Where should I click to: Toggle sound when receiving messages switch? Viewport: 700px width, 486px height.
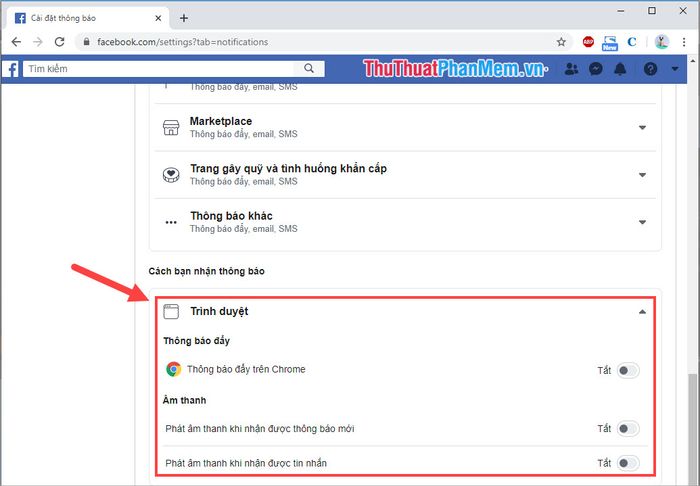pyautogui.click(x=628, y=463)
